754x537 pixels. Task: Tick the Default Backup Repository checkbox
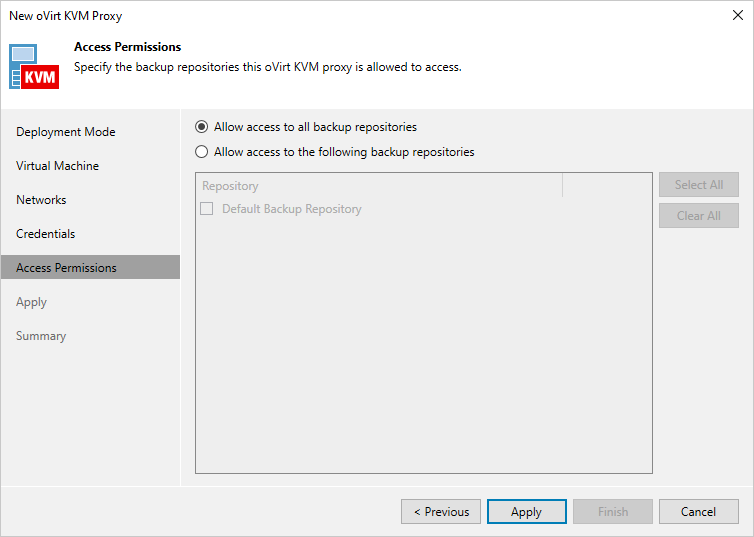[207, 209]
